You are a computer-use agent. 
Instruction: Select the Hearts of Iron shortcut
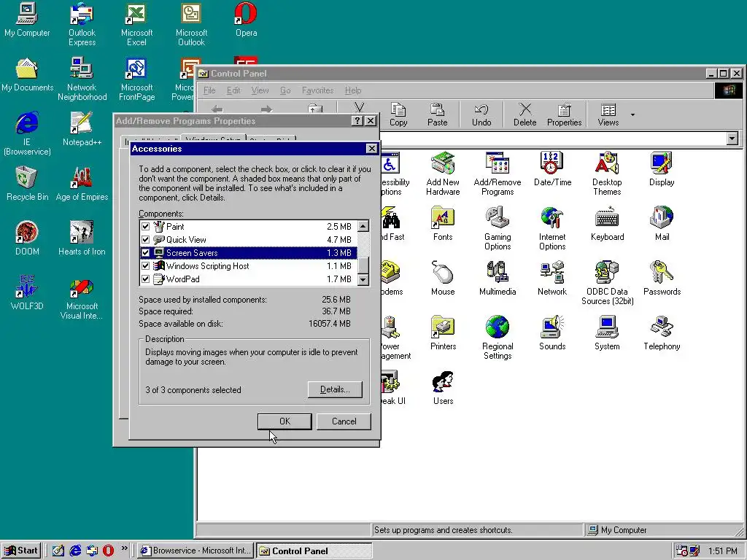[x=82, y=238]
